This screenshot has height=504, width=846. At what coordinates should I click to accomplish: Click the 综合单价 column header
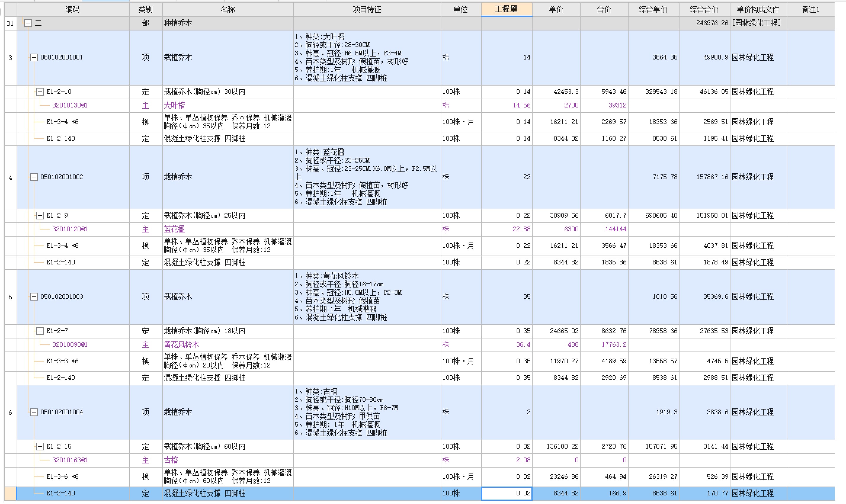tap(653, 9)
